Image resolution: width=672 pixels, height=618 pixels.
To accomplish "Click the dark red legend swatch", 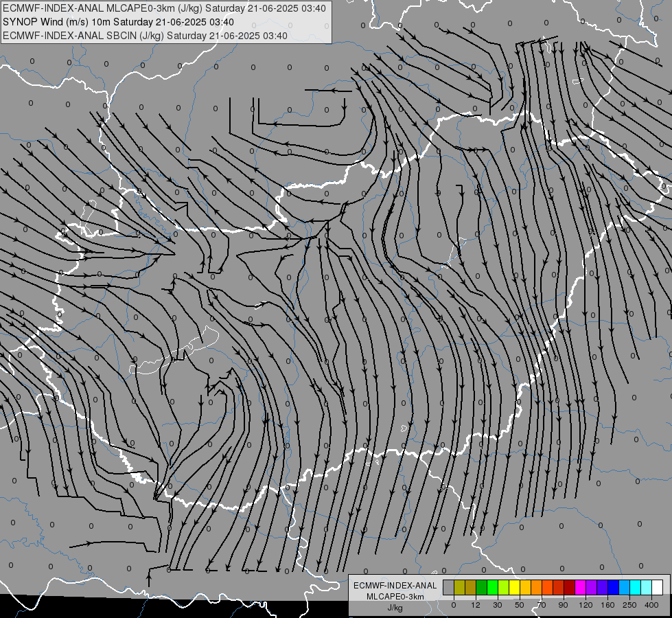I will click(570, 587).
